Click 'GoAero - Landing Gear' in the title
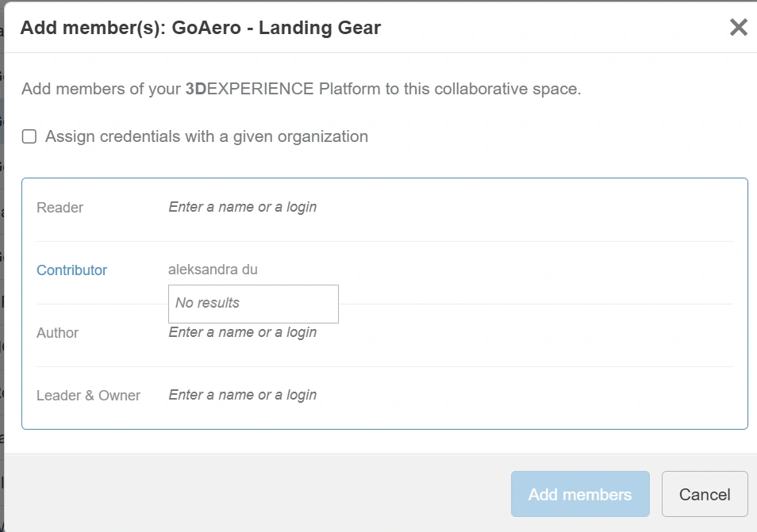Image resolution: width=757 pixels, height=532 pixels. pos(276,29)
